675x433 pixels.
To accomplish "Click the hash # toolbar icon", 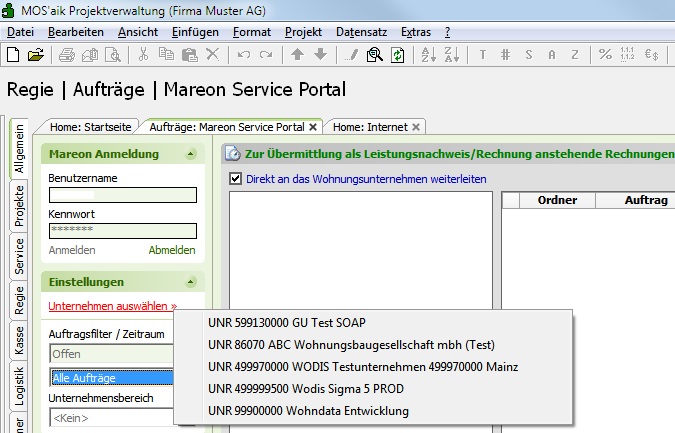I will [505, 55].
